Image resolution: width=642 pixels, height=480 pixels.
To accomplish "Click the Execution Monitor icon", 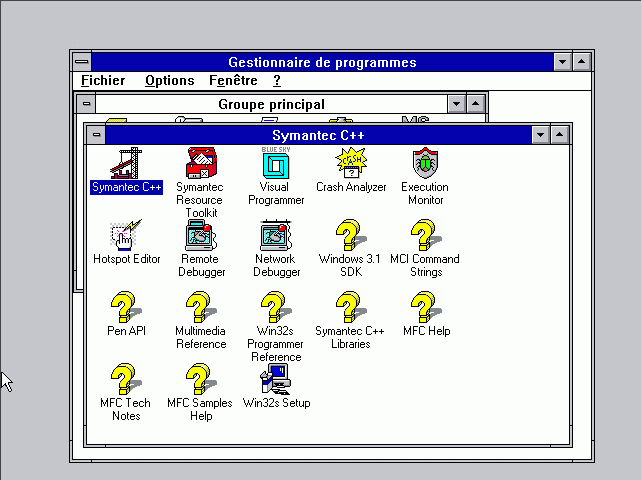I will pos(425,162).
